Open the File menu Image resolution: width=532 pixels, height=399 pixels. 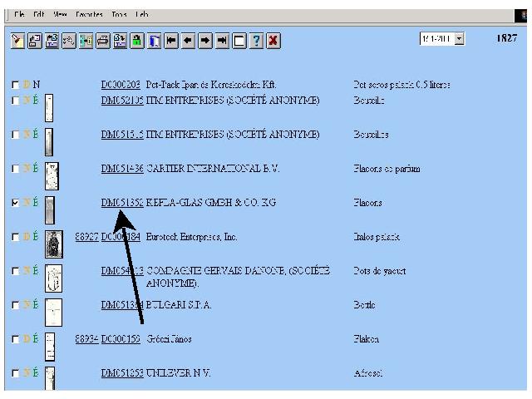click(x=19, y=14)
